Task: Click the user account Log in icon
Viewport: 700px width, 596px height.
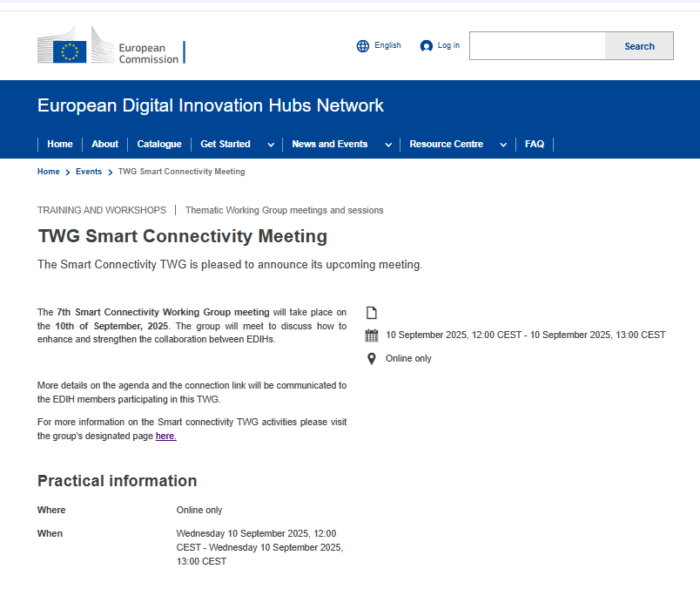Action: [426, 46]
